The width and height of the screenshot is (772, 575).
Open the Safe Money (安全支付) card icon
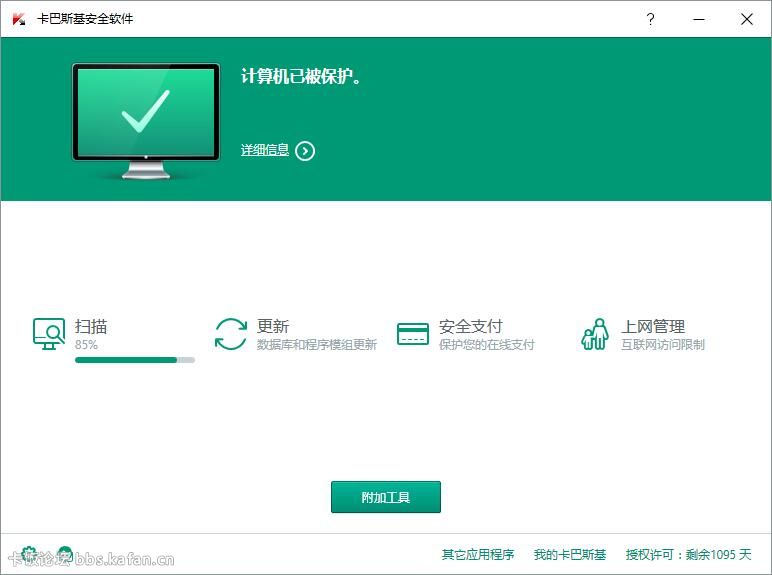coord(413,334)
